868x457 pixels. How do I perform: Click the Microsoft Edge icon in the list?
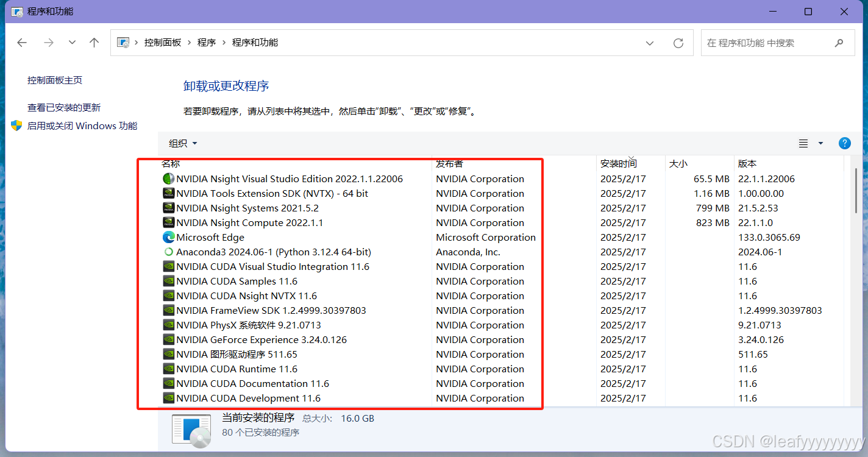[x=169, y=237]
